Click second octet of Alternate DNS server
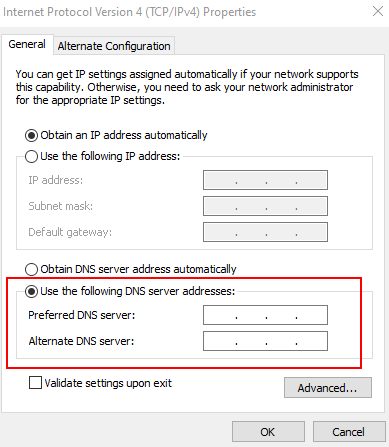 251,341
